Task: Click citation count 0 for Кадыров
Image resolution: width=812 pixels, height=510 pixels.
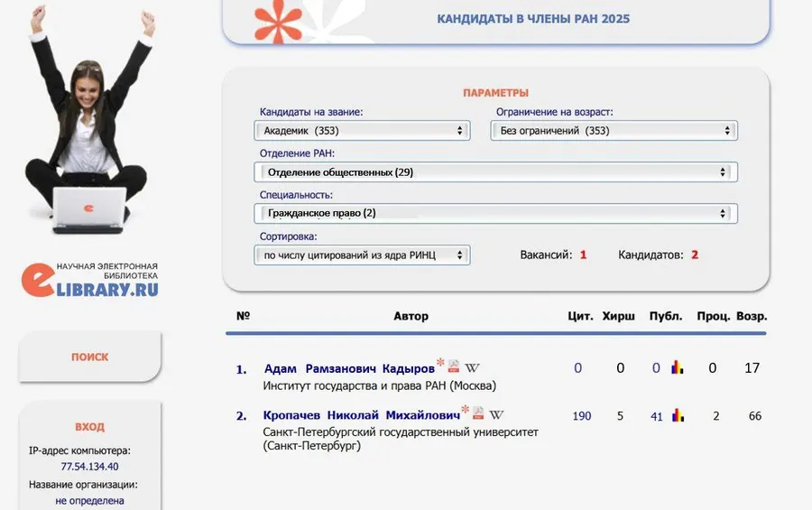Action: [578, 368]
